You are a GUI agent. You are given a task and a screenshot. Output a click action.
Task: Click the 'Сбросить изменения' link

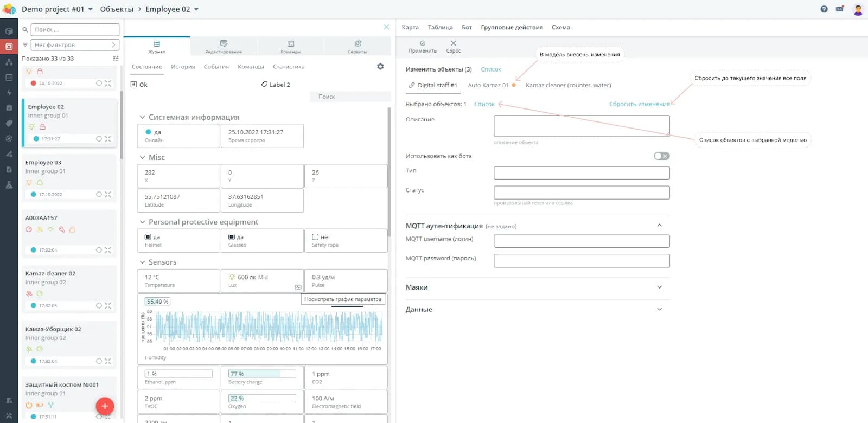coord(639,104)
